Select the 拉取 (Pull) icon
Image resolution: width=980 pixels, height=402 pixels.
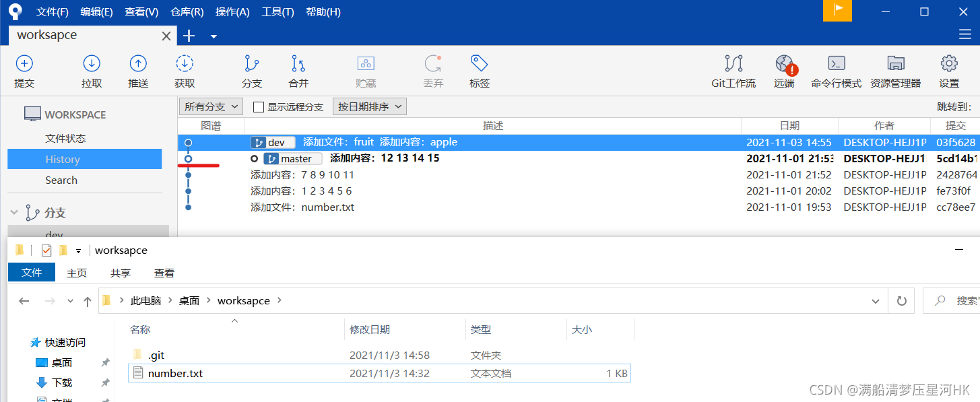pyautogui.click(x=92, y=71)
